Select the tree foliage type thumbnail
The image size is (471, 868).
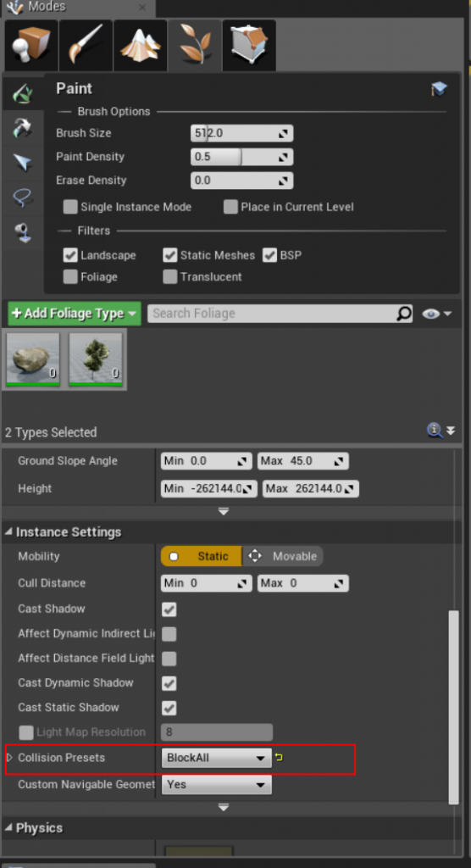[96, 359]
